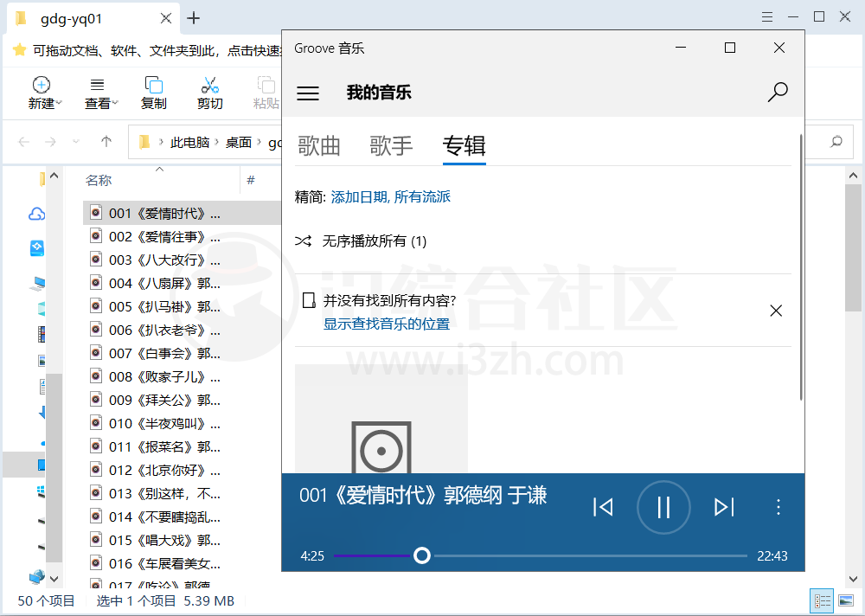Select file 002《爱情往事》
865x616 pixels.
164,237
